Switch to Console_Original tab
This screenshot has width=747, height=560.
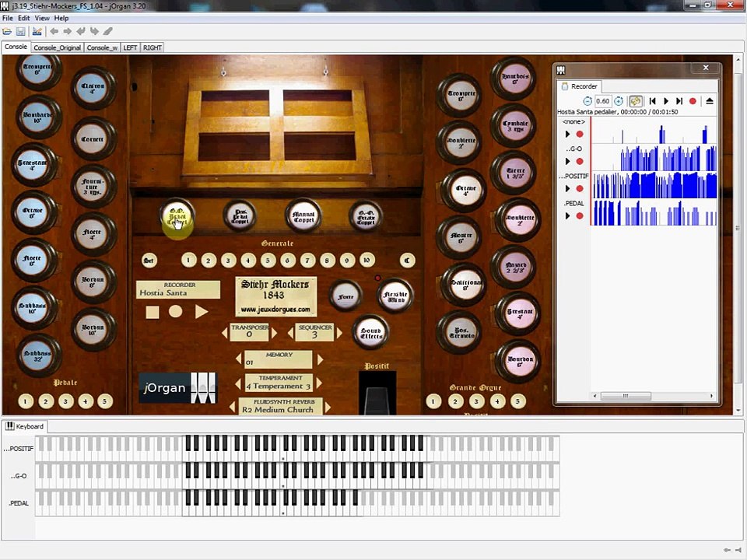57,47
